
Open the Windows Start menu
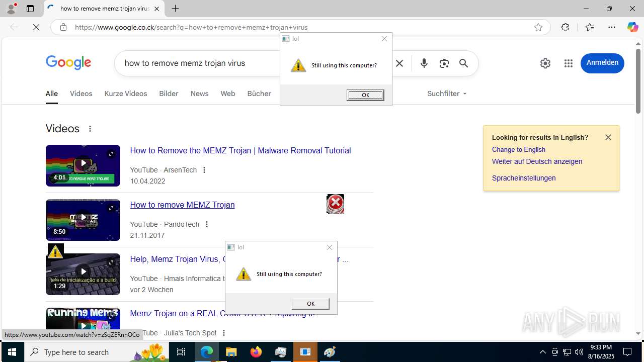point(12,352)
